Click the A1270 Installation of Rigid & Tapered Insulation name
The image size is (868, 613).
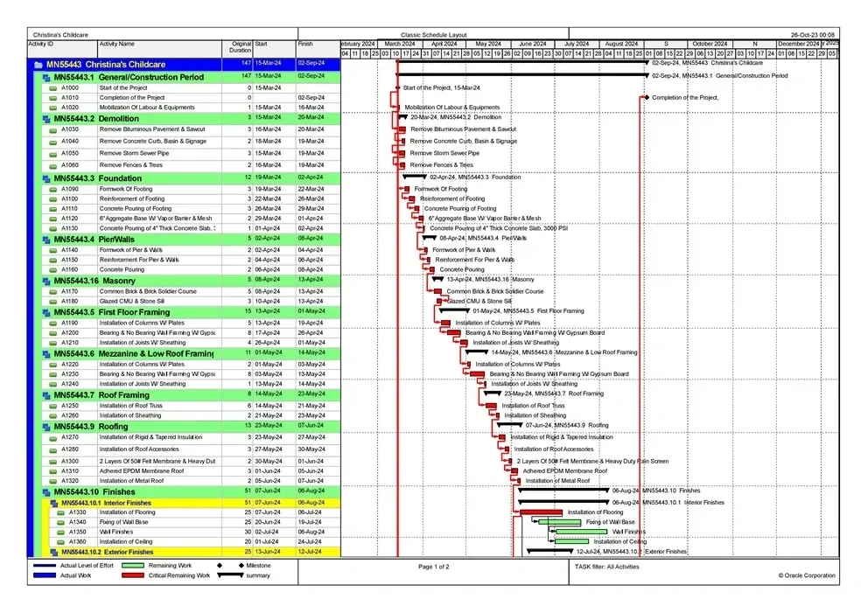150,437
